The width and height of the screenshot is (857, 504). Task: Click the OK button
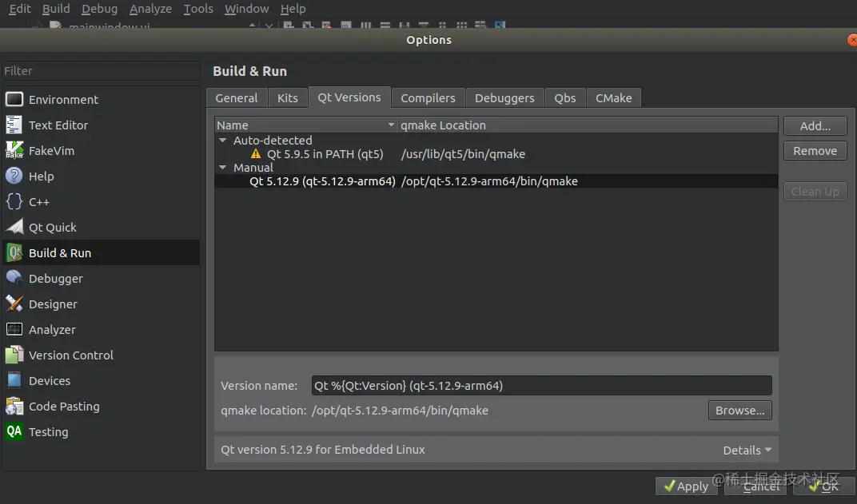tap(824, 486)
